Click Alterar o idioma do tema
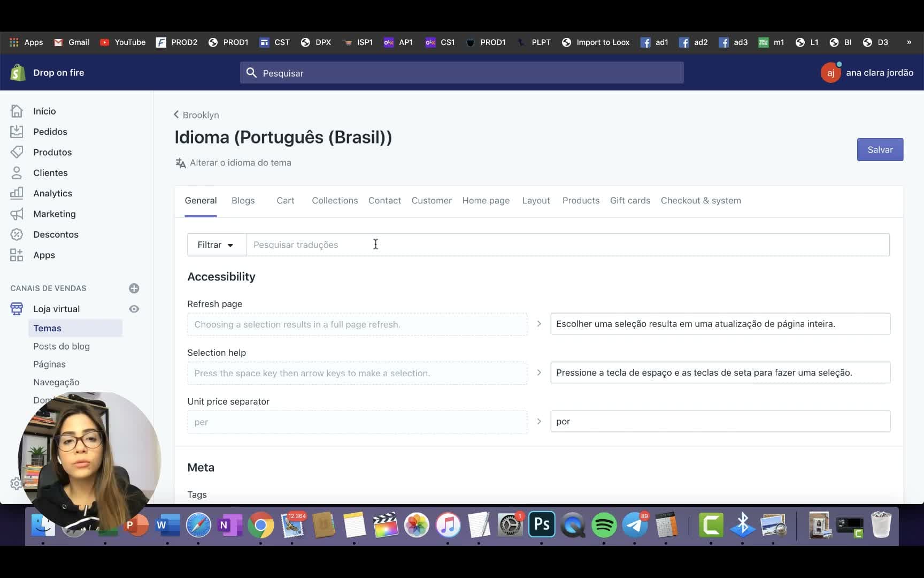The height and width of the screenshot is (578, 924). 234,163
